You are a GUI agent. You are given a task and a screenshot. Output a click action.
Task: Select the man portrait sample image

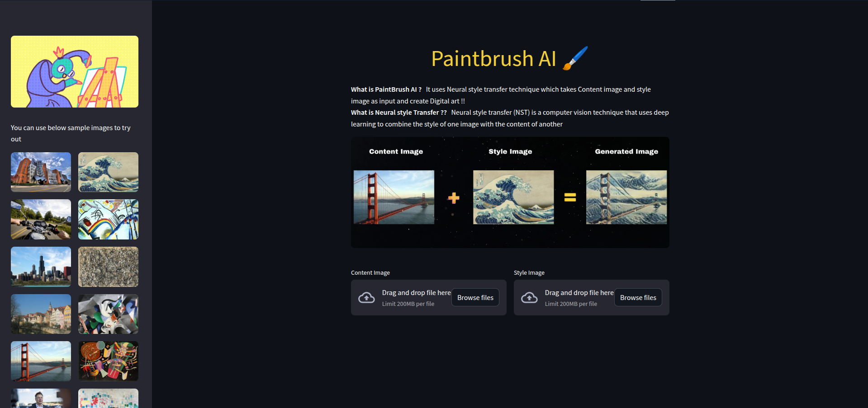(x=41, y=399)
